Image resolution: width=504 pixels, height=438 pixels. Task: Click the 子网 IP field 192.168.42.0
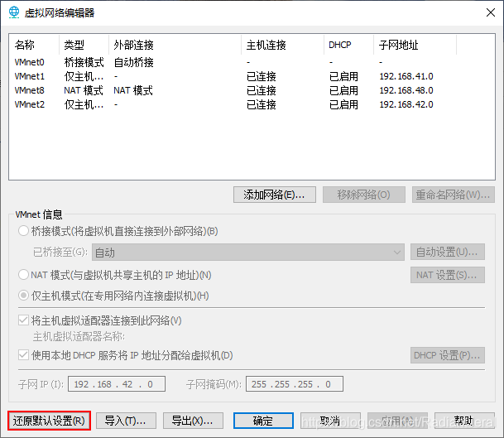pyautogui.click(x=117, y=384)
